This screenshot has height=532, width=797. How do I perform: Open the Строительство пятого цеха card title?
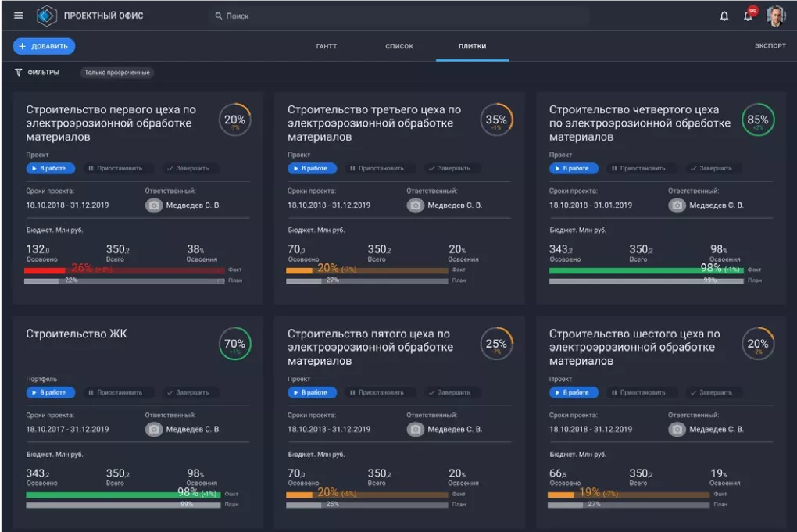point(373,348)
